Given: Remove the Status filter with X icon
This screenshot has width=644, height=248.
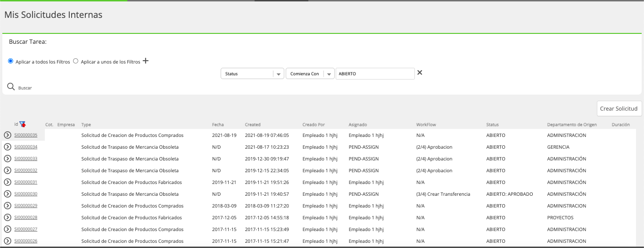Looking at the screenshot, I should 420,72.
